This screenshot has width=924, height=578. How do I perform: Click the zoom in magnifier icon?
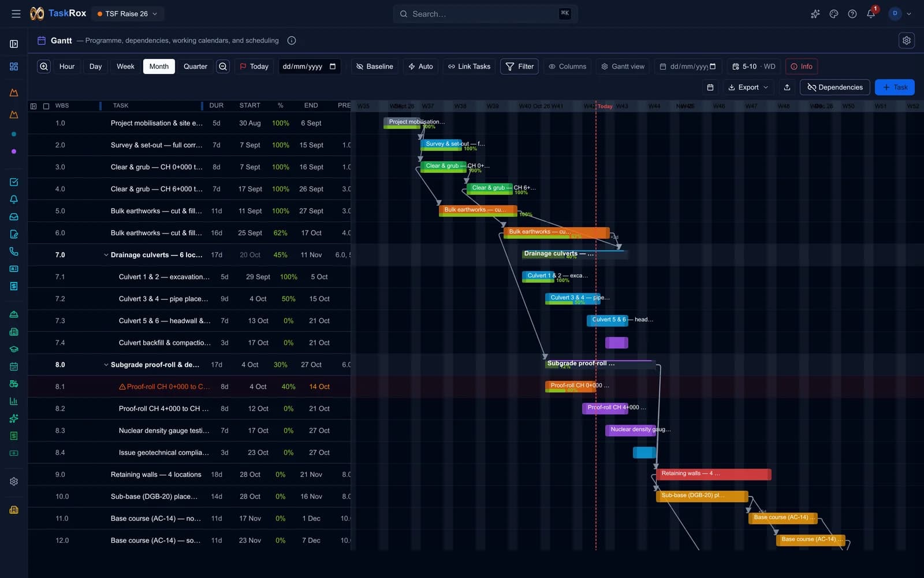tap(44, 66)
